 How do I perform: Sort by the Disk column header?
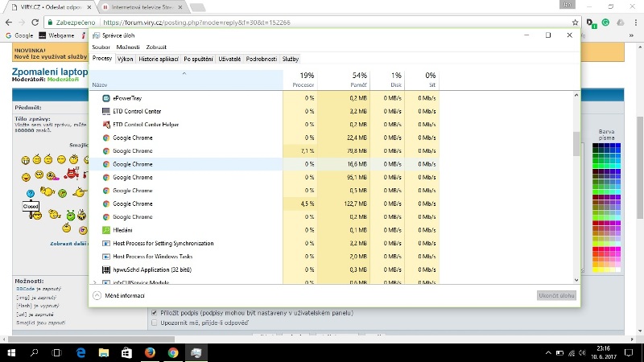coord(387,80)
